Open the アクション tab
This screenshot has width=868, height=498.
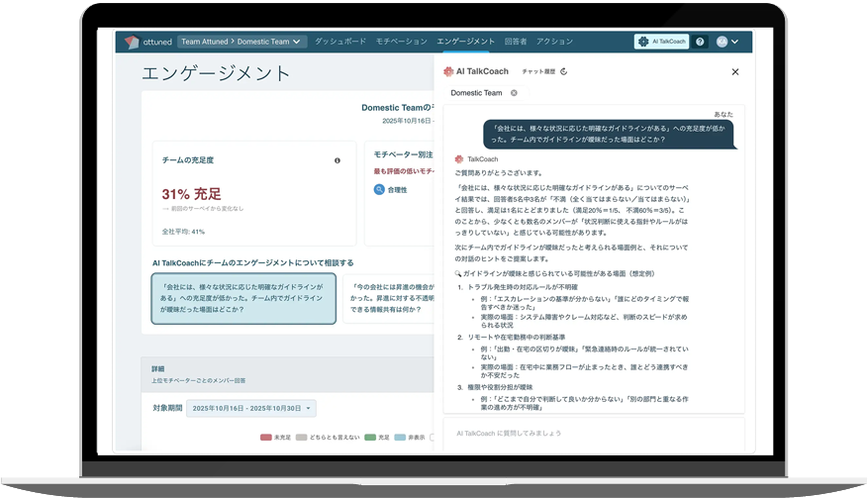(554, 42)
